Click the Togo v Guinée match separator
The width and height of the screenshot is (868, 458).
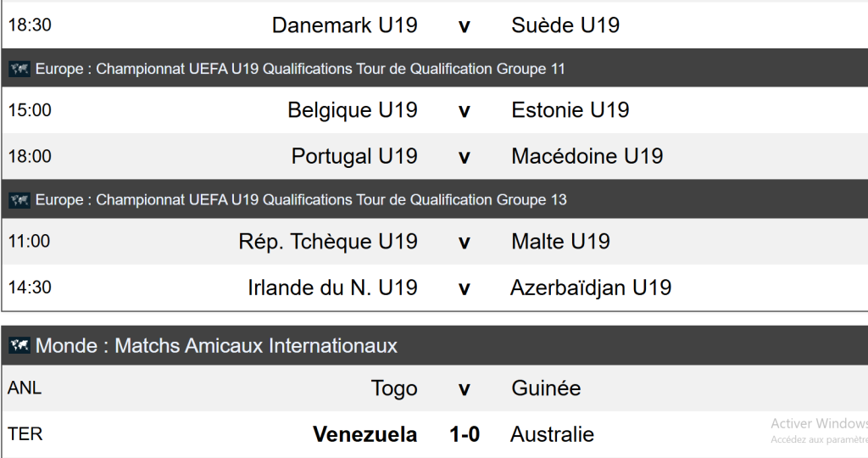click(464, 389)
